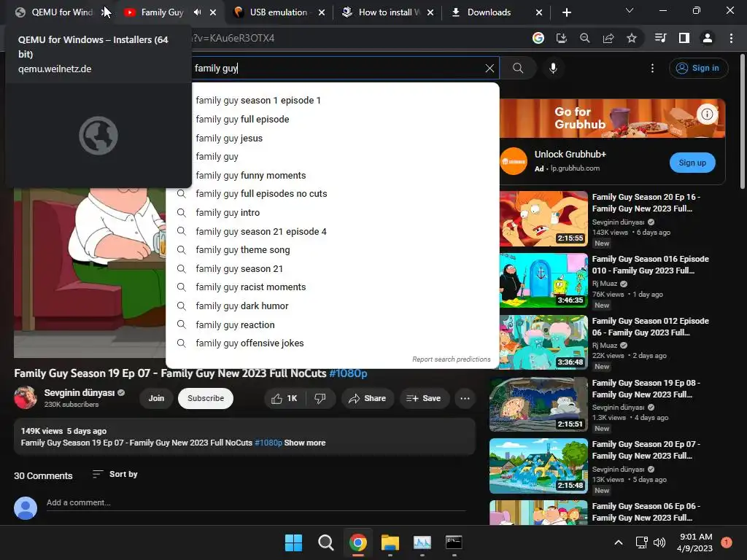
Task: Open Chrome three-dot menu
Action: [731, 38]
